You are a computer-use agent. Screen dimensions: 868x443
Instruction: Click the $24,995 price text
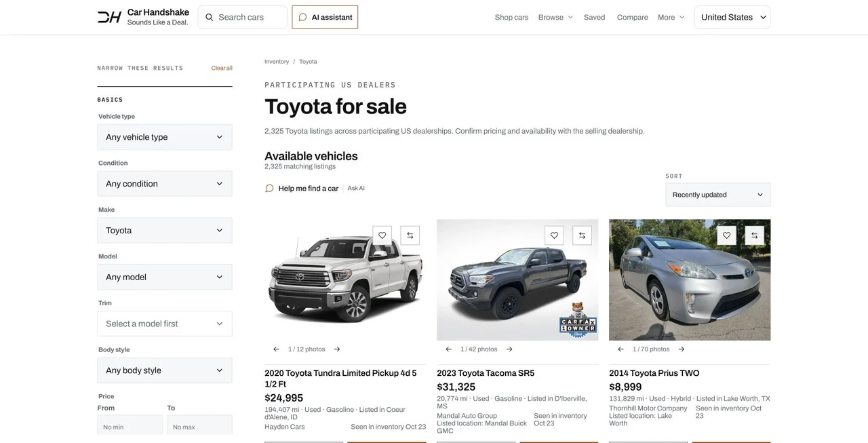pos(284,398)
